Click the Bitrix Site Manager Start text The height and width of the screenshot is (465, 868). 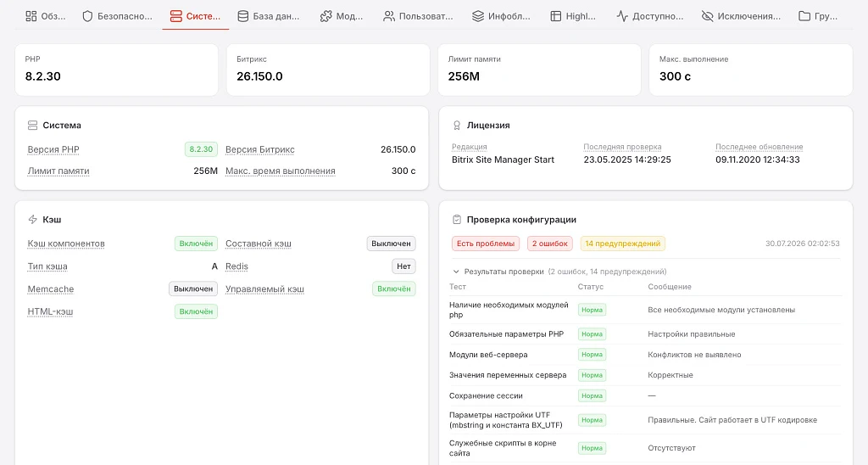tap(503, 160)
